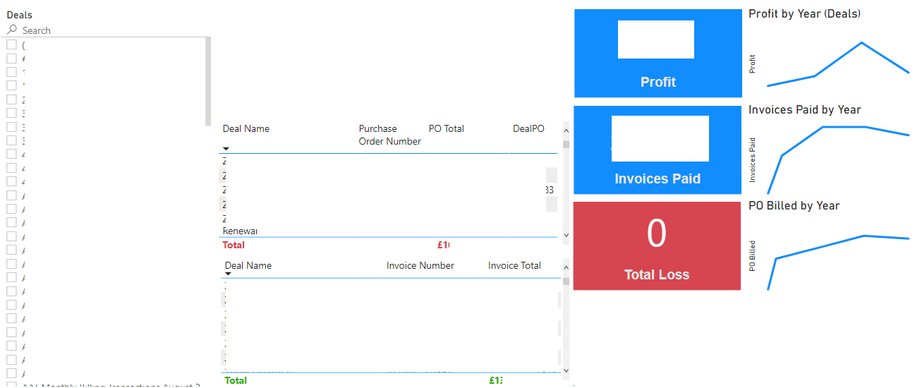The image size is (915, 388).
Task: Click the Deals slicer search magnifier icon
Action: 12,30
